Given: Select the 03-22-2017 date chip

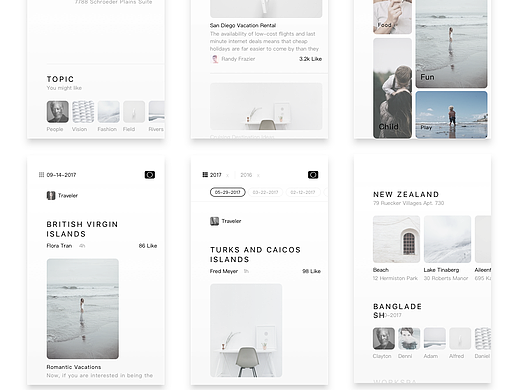Looking at the screenshot, I should [x=265, y=192].
